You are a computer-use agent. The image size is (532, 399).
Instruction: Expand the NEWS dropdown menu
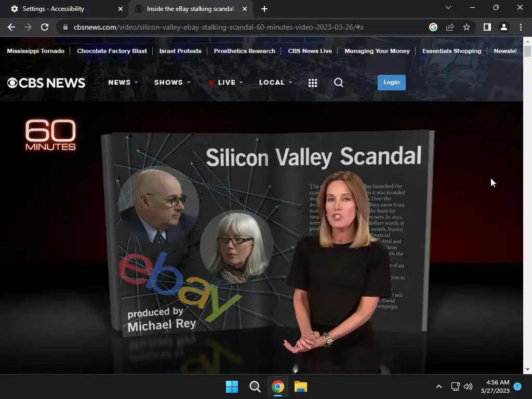click(x=123, y=83)
